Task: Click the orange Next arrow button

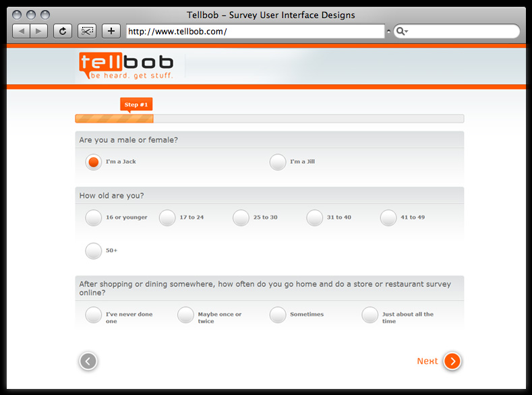Action: click(452, 361)
